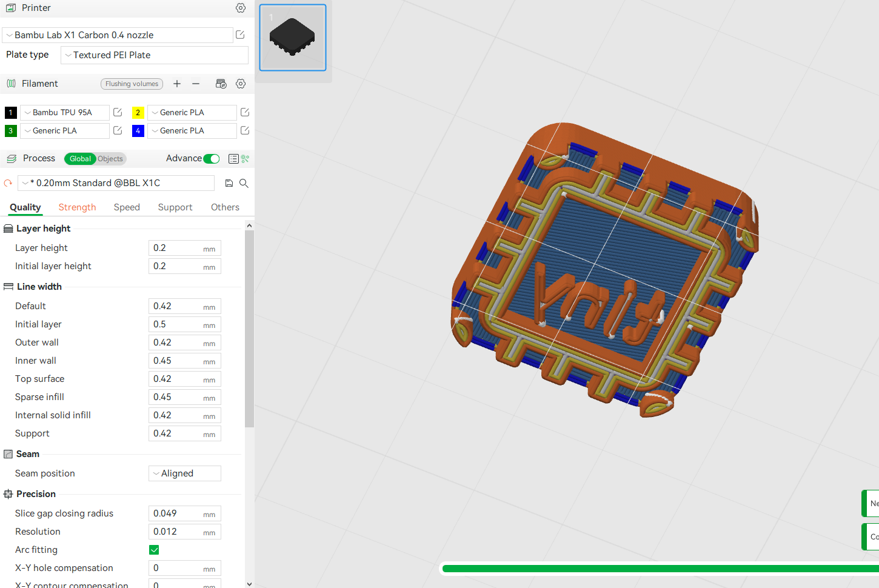
Task: Edit the Bambu TPU 95A filament preset
Action: pos(118,112)
